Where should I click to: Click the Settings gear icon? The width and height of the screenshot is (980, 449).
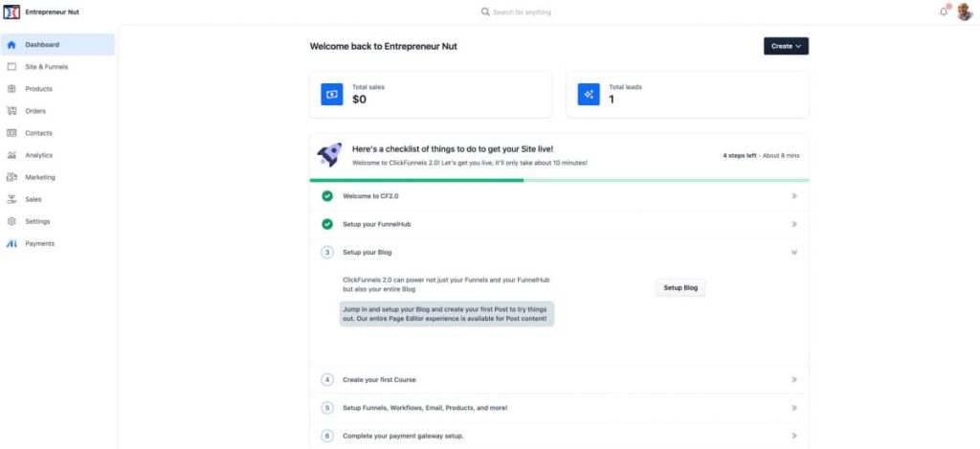coord(11,221)
